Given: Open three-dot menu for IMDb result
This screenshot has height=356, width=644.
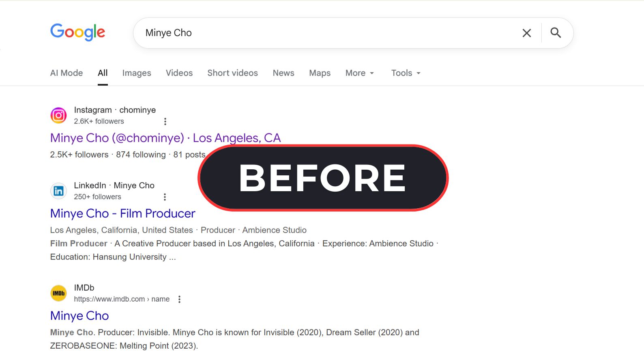Looking at the screenshot, I should click(179, 299).
